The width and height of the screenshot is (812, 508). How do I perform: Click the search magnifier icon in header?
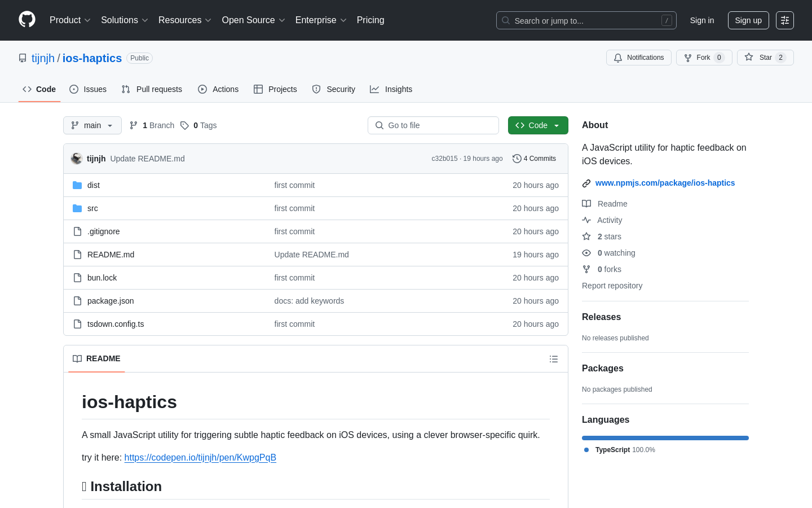pos(506,20)
